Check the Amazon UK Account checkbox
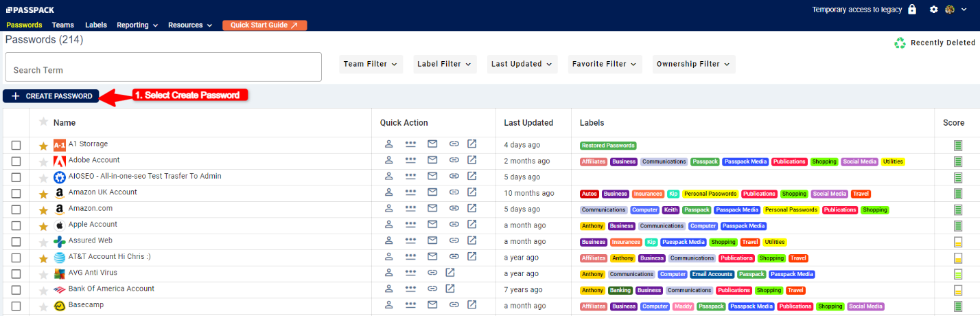The height and width of the screenshot is (316, 980). 16,194
